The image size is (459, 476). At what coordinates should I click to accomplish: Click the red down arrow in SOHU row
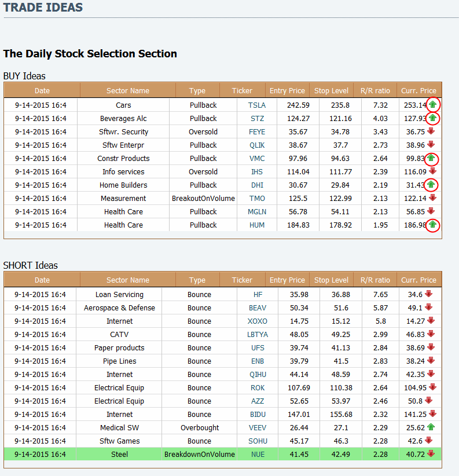[x=429, y=441]
